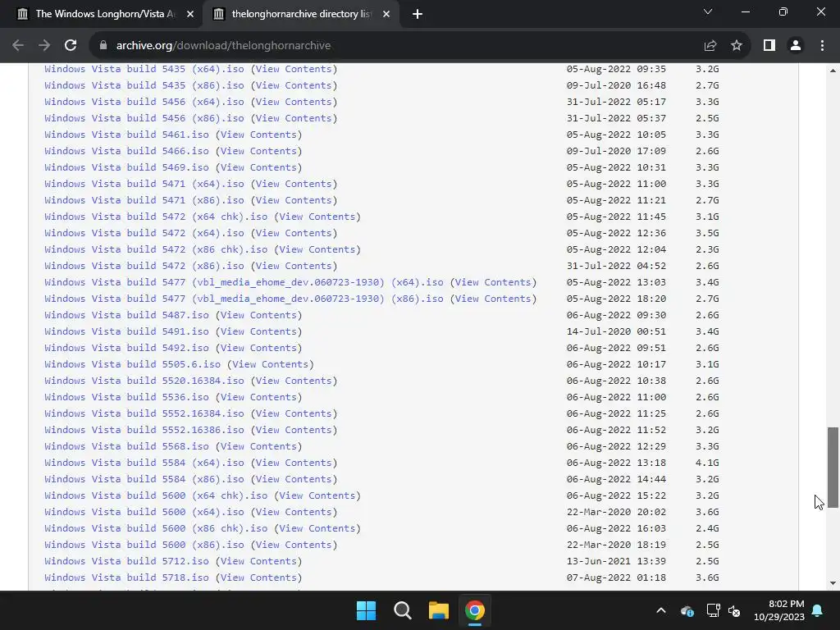Click the browser Forward arrow
The height and width of the screenshot is (630, 840).
coord(44,46)
